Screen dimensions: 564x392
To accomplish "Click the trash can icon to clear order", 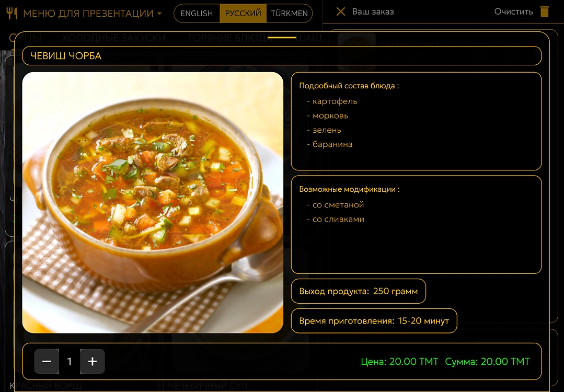I will [x=545, y=11].
